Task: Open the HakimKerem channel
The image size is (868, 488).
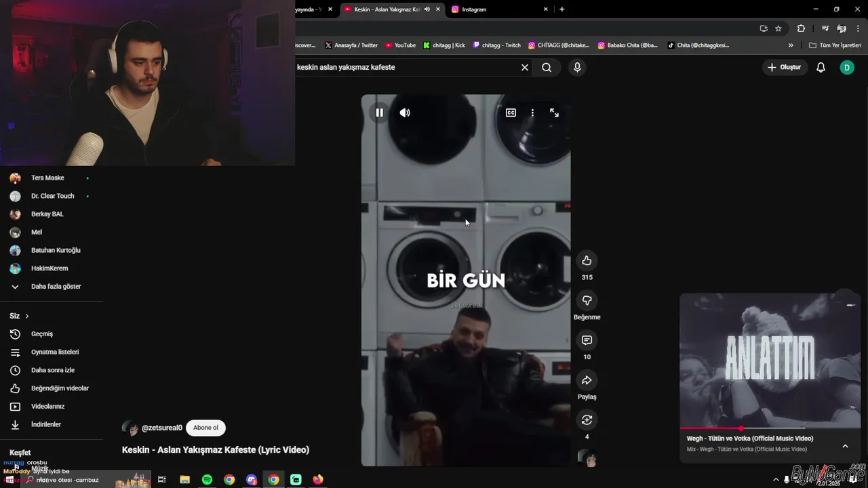Action: [x=50, y=268]
